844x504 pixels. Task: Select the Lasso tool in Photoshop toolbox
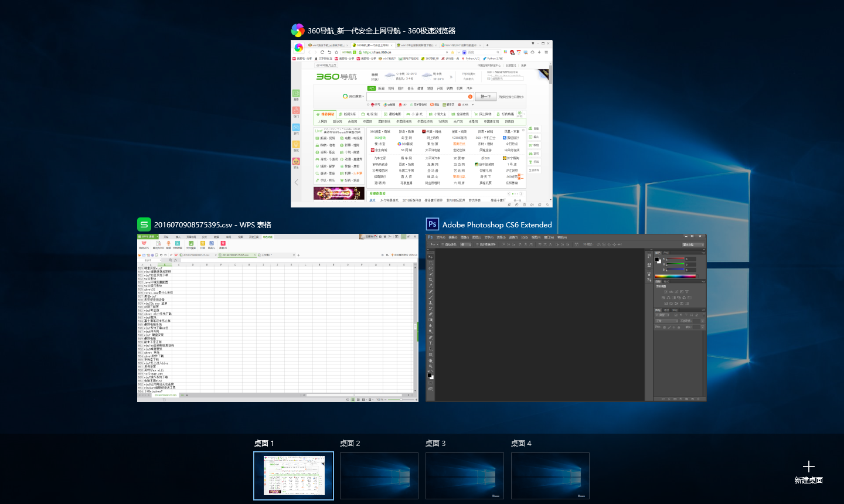tap(431, 268)
